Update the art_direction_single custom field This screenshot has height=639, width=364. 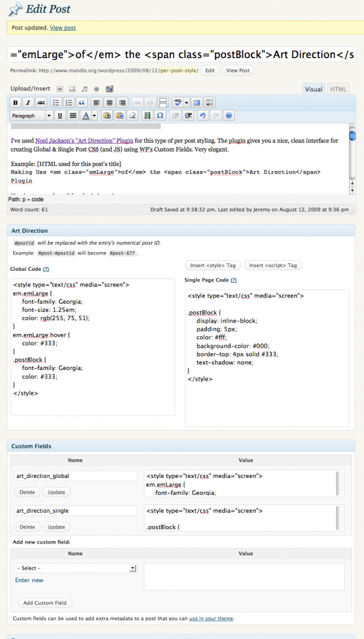click(x=57, y=527)
